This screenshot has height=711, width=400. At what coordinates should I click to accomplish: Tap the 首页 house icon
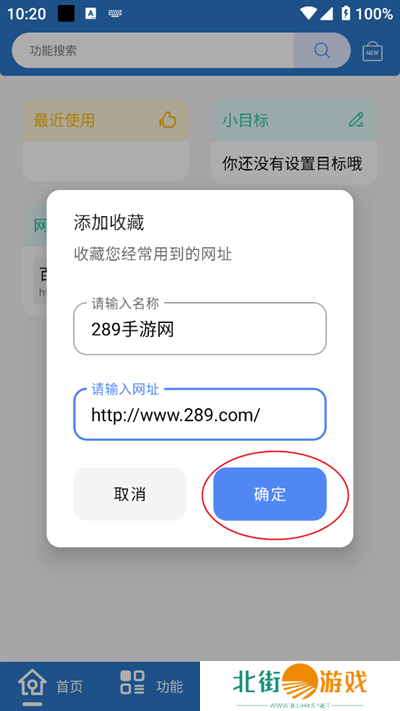pyautogui.click(x=32, y=683)
